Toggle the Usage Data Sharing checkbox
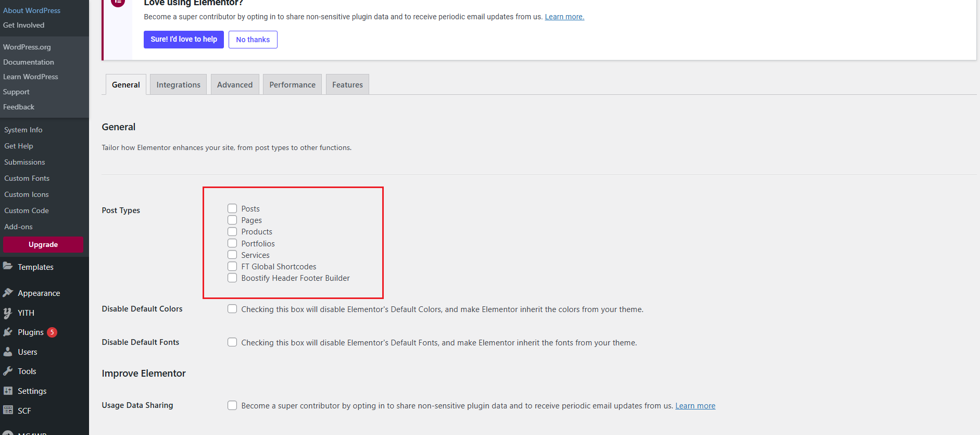This screenshot has width=980, height=435. pos(232,405)
